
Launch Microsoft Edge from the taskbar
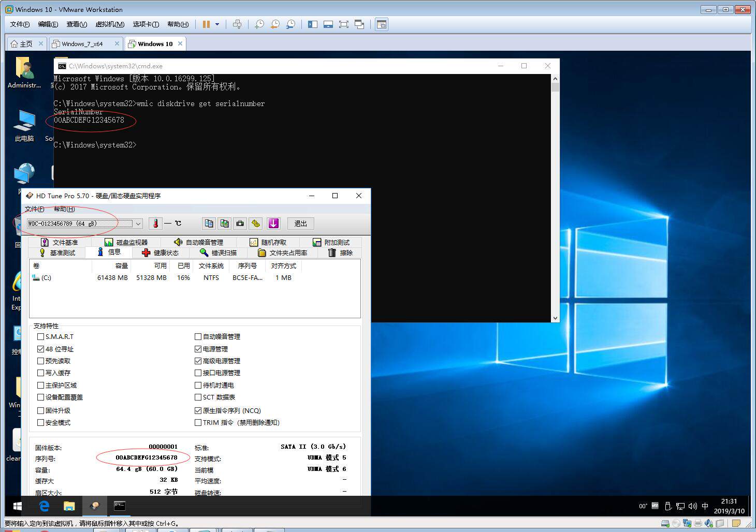(x=44, y=506)
